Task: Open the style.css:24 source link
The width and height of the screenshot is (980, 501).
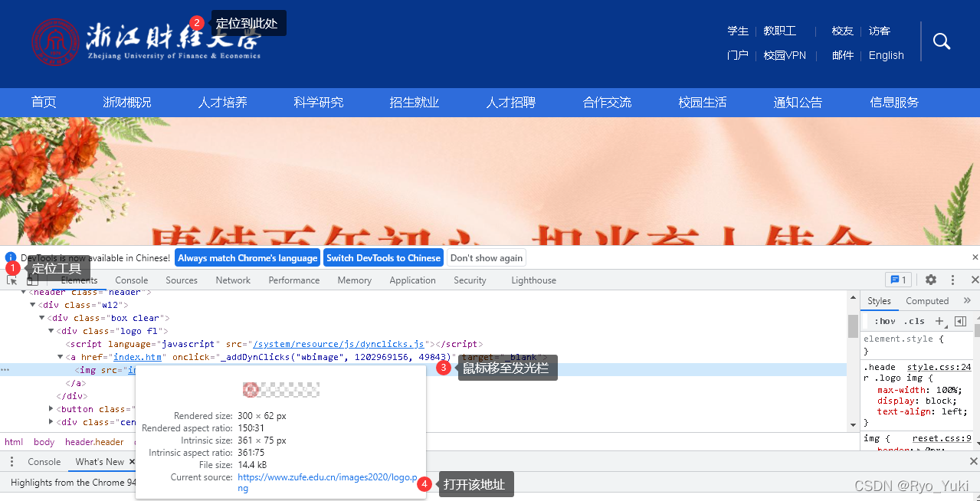Action: [939, 367]
